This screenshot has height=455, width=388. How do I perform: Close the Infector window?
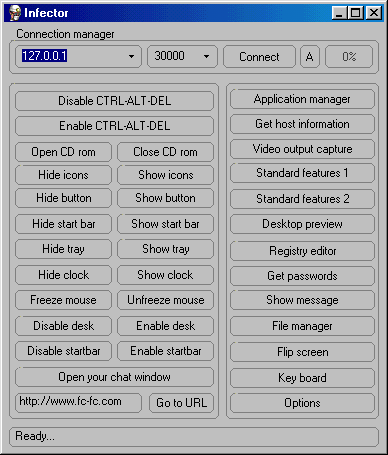pyautogui.click(x=374, y=13)
